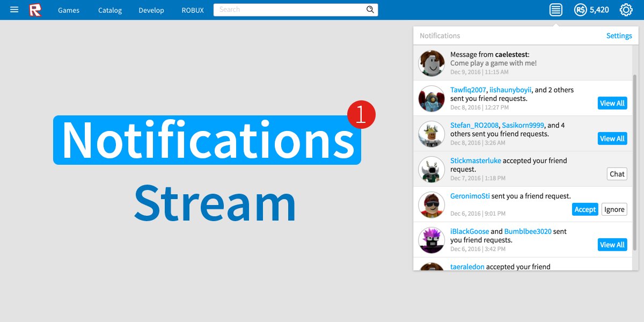
Task: Click caelestest's avatar thumbnail
Action: (431, 63)
